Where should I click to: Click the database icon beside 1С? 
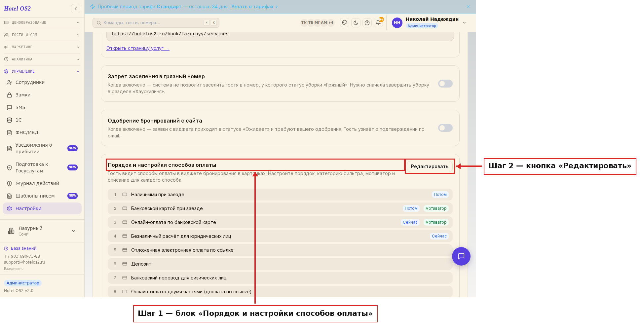pos(10,120)
